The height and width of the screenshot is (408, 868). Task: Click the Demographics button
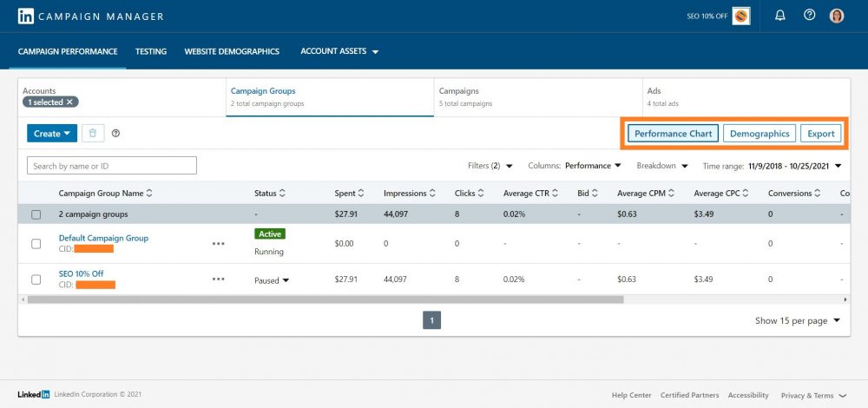click(759, 134)
